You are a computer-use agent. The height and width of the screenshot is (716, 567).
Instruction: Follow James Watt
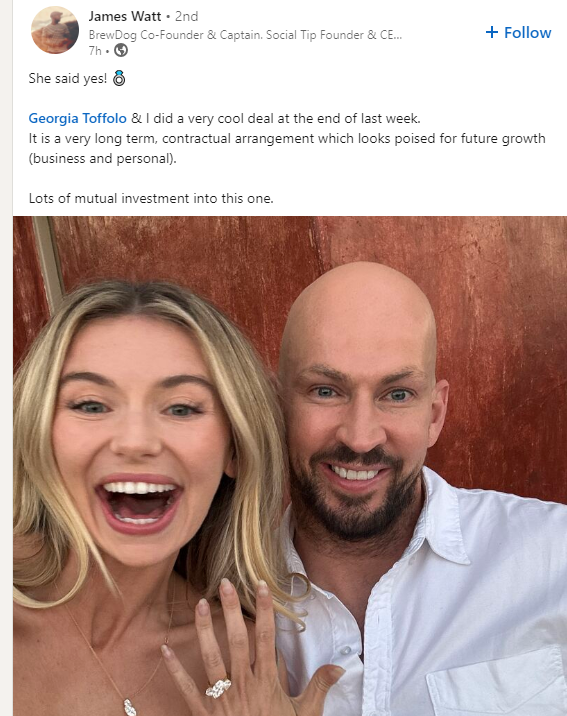coord(519,32)
